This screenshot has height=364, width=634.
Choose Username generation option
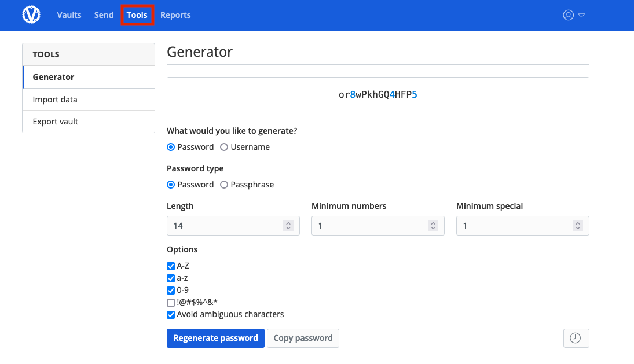(224, 147)
